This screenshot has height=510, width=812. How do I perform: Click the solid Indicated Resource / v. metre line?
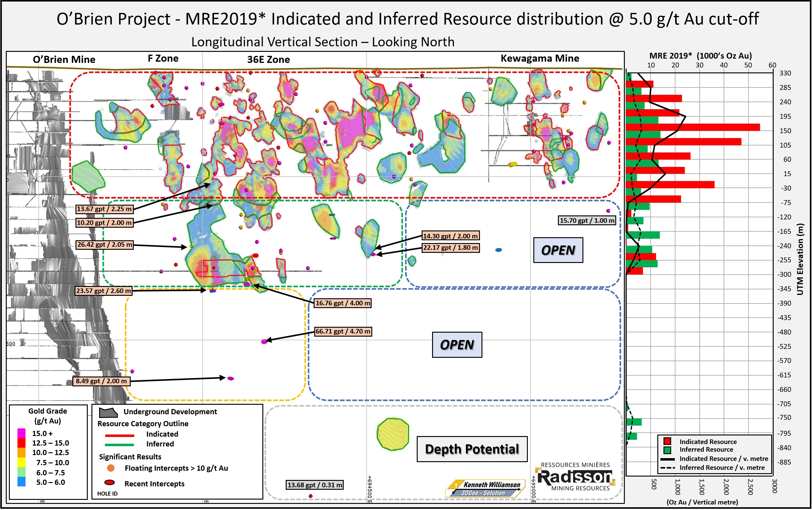coord(668,459)
